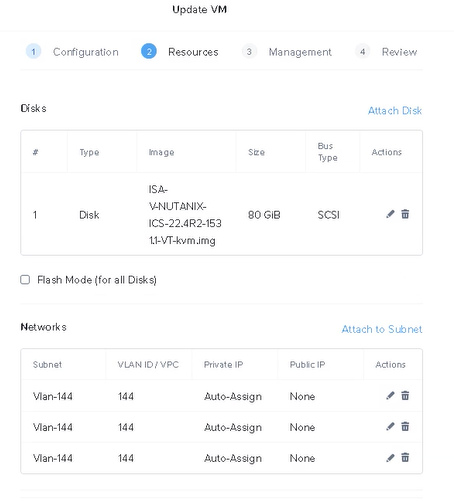454x501 pixels.
Task: Click step number 1 circle
Action: (x=33, y=52)
